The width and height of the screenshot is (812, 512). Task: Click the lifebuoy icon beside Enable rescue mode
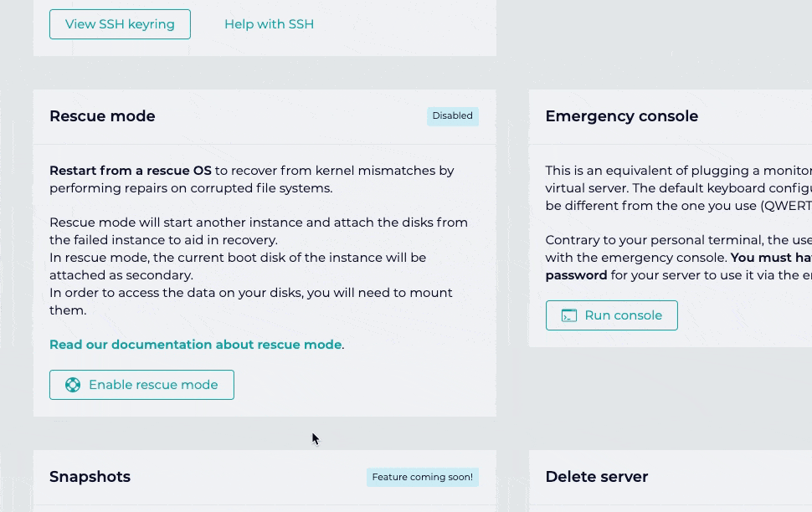(x=73, y=385)
